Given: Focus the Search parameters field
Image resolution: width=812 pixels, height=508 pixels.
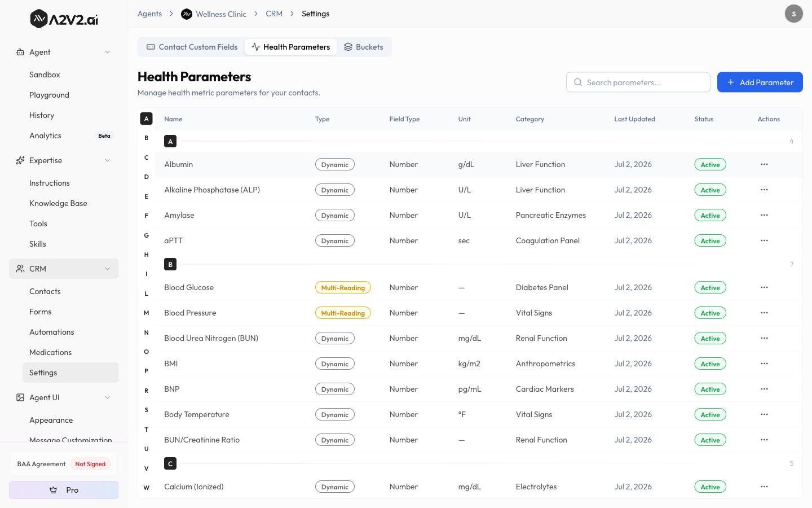Looking at the screenshot, I should click(x=638, y=82).
